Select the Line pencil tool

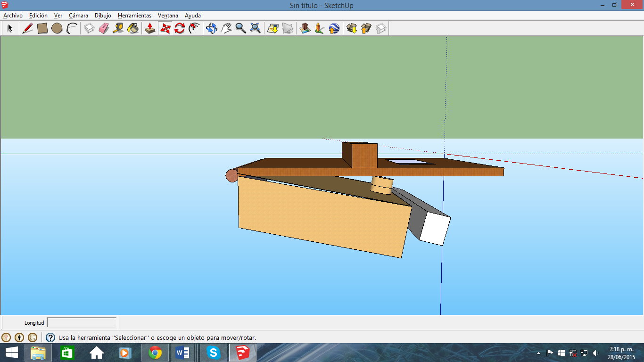(27, 28)
